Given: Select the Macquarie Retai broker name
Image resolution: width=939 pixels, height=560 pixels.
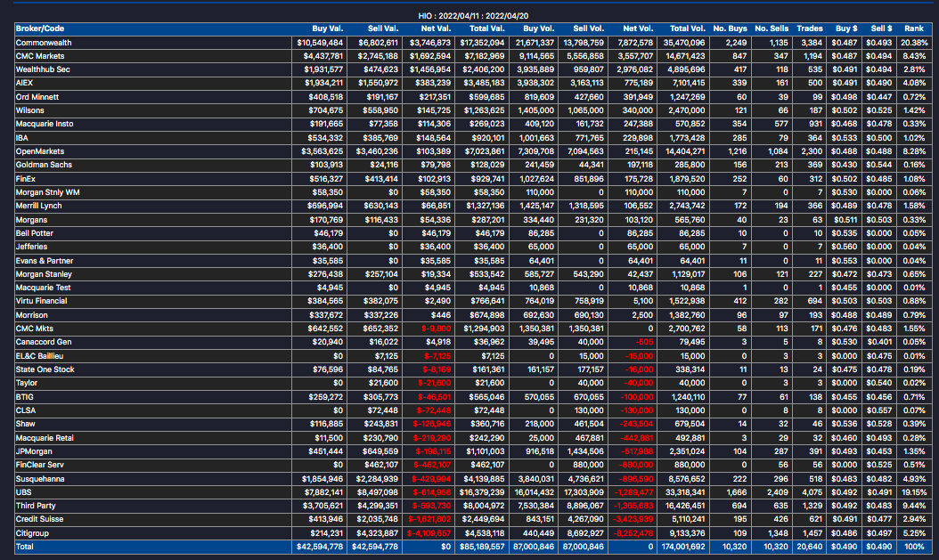Looking at the screenshot, I should (45, 438).
